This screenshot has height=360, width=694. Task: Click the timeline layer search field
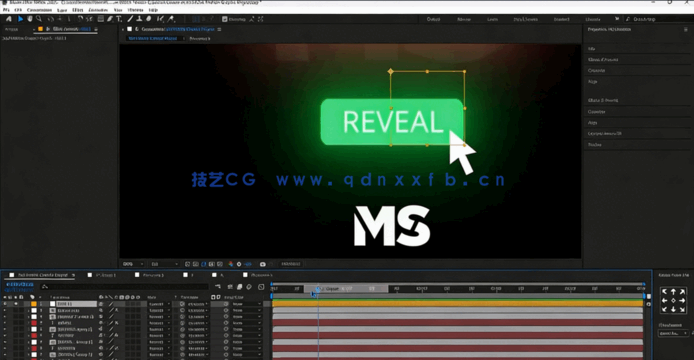(124, 287)
